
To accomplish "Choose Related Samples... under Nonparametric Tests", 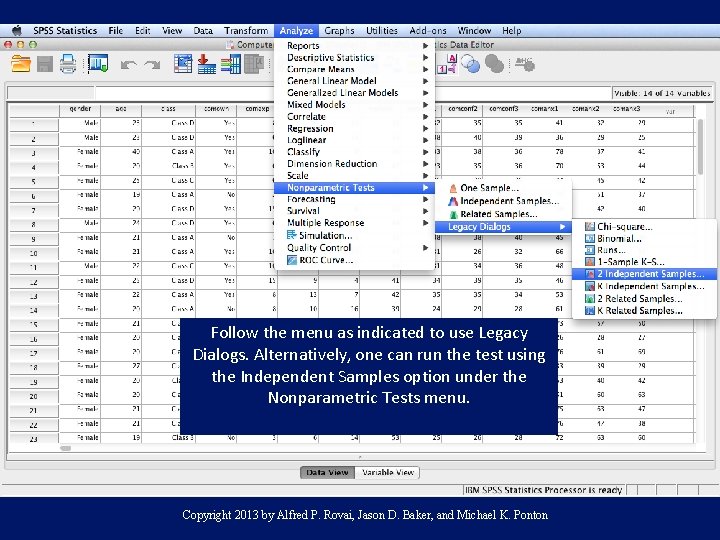I will pyautogui.click(x=503, y=214).
